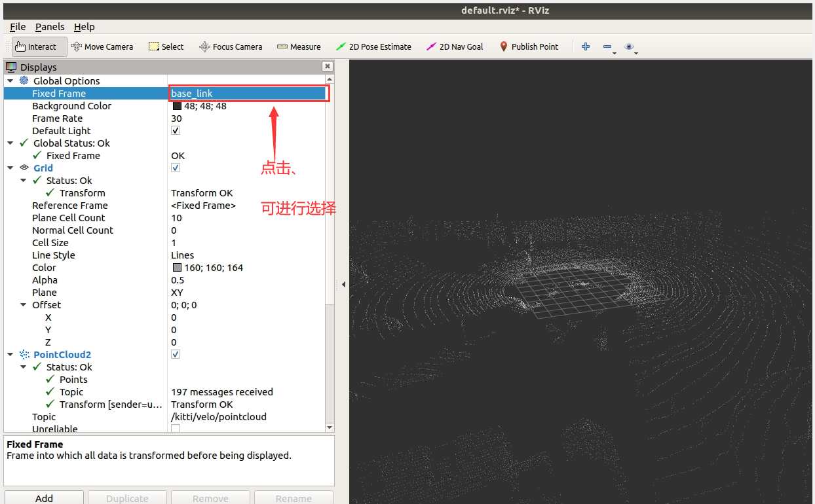Select the 2D Nav Goal tool
This screenshot has height=504, width=815.
click(x=455, y=46)
